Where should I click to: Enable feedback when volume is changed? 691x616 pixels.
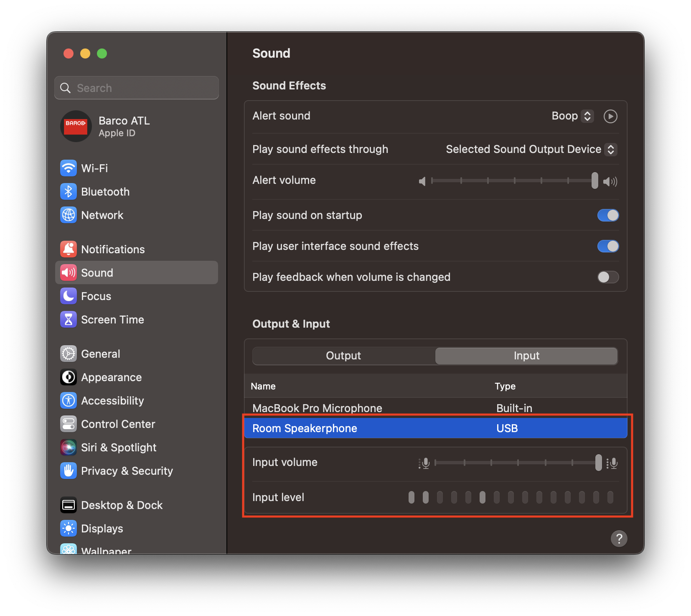(608, 277)
